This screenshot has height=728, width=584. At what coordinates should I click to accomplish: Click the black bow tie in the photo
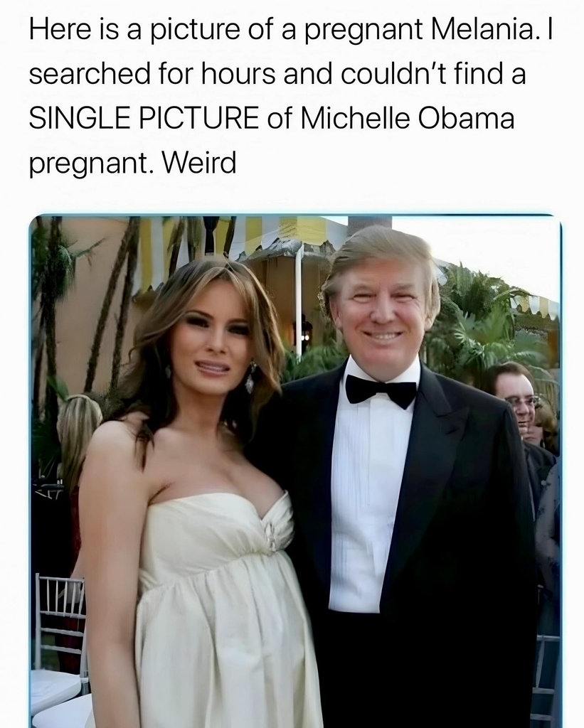pos(381,390)
